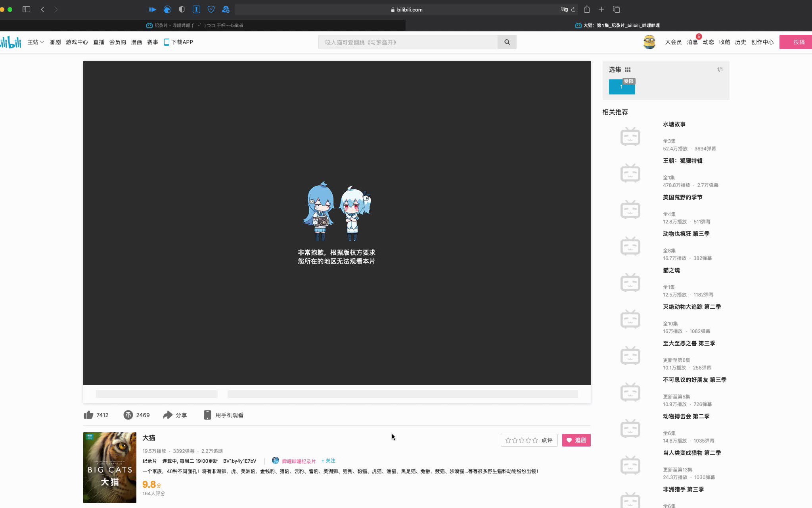
Task: Open 会员购 in navigation
Action: (118, 42)
